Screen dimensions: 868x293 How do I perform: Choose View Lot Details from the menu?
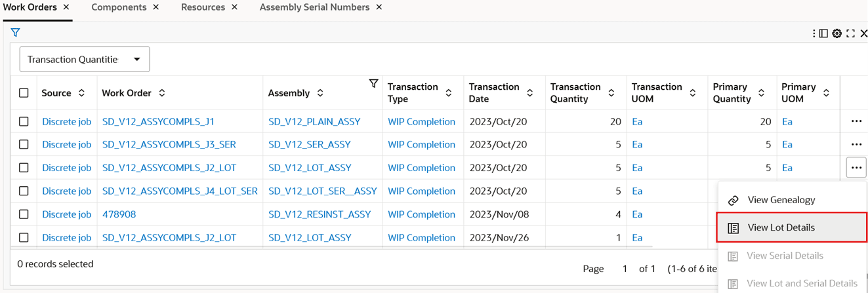[793, 227]
